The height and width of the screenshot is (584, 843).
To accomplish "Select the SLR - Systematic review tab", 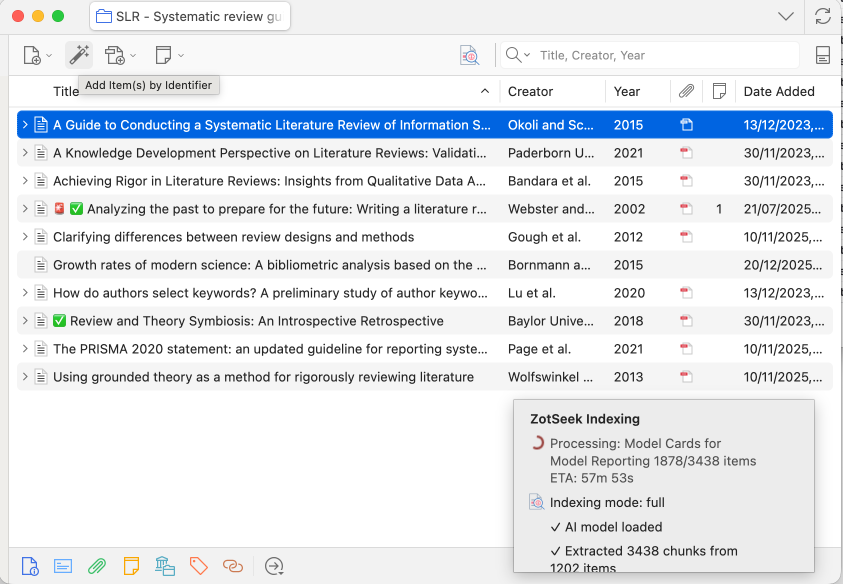I will click(190, 16).
